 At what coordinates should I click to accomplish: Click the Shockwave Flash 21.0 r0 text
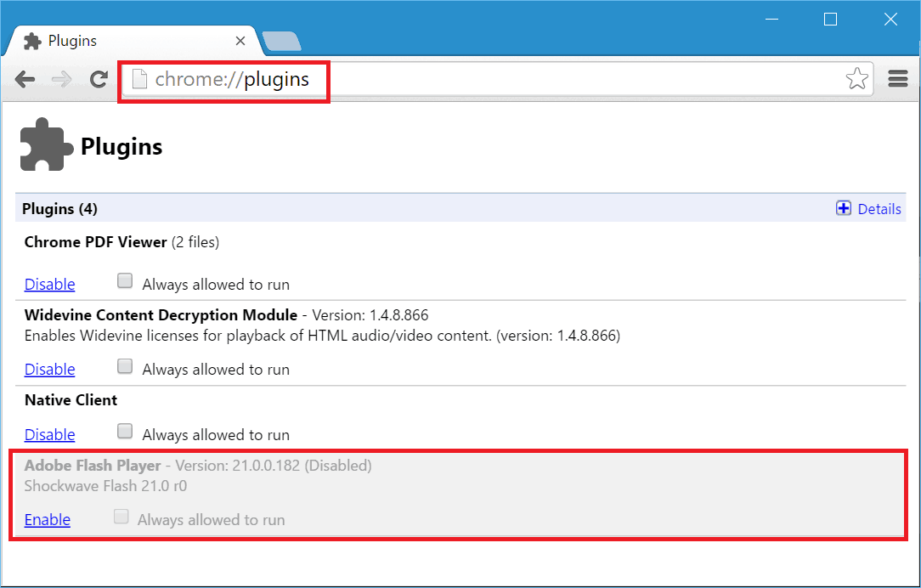[105, 486]
